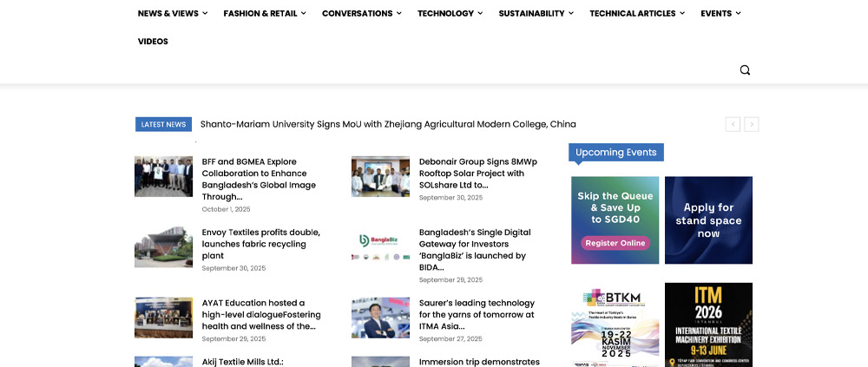Open Shanto-Mariam University MoU headline

(x=388, y=124)
